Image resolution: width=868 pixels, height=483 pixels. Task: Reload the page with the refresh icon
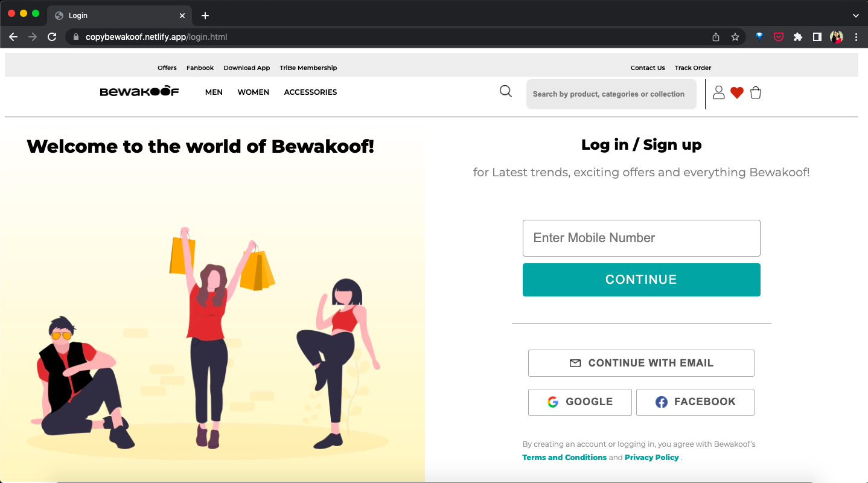pos(52,37)
